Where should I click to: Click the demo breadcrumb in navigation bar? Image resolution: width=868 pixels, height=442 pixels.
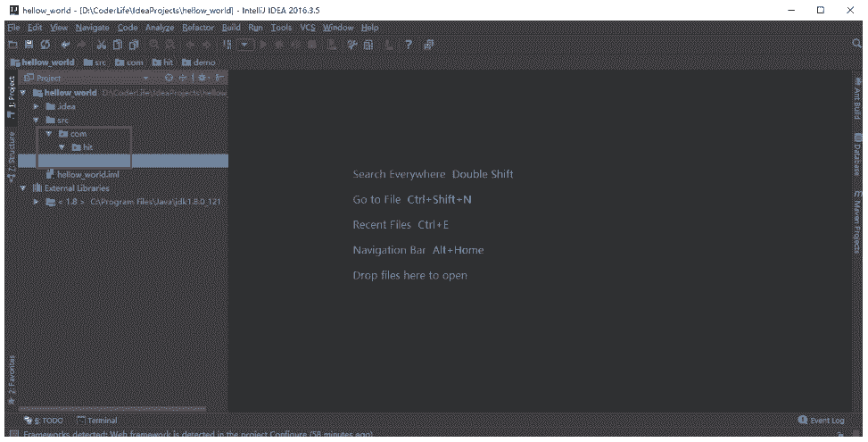pos(199,63)
